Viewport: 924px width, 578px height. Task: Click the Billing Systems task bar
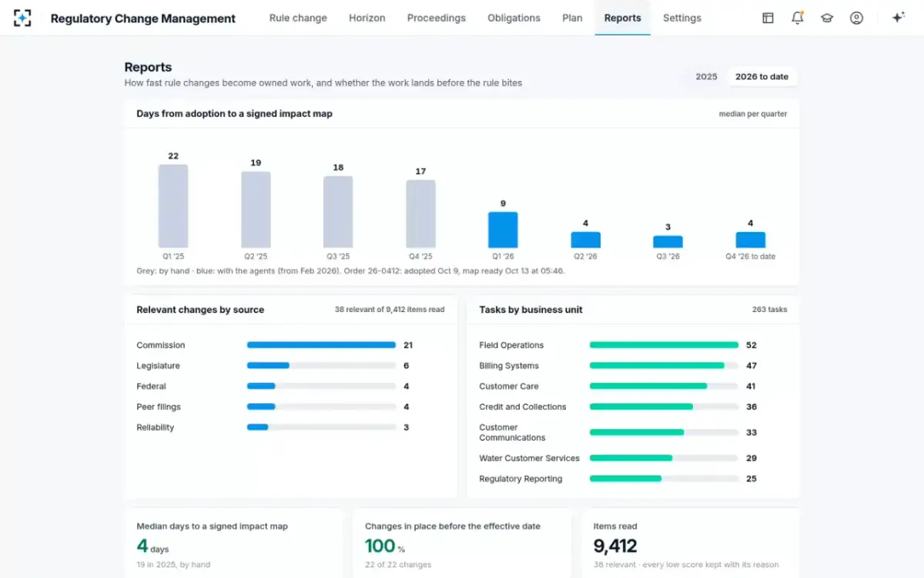click(x=664, y=366)
